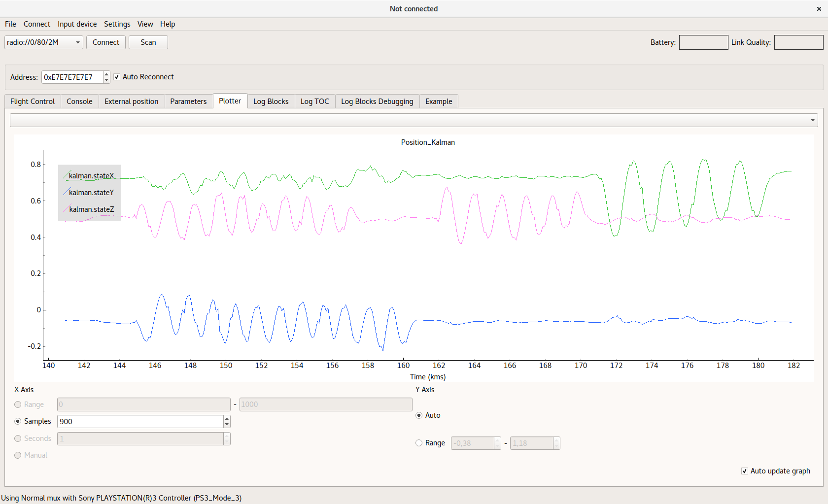Viewport: 828px width, 504px height.
Task: Select the Y Axis Auto radio button
Action: (x=419, y=415)
